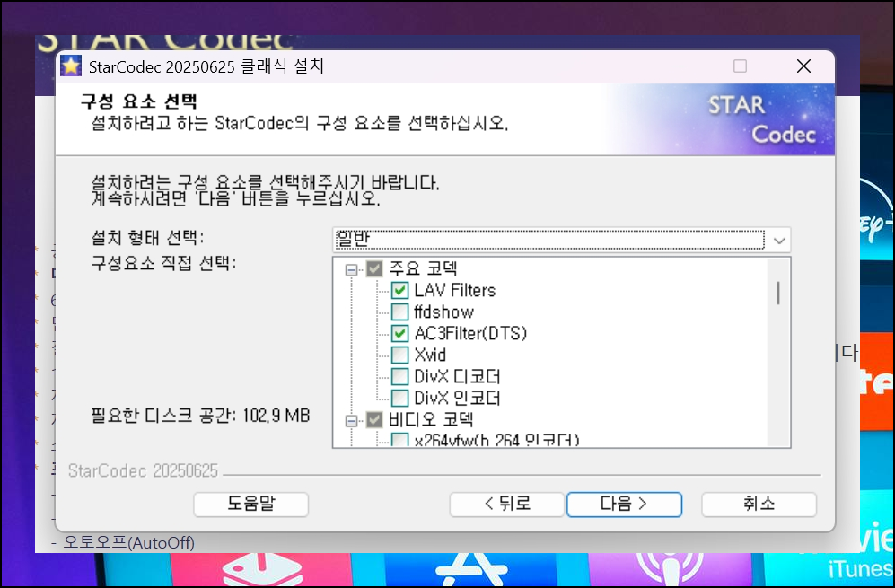Screen dimensions: 895x588
Task: Cancel setup with the 취소 button
Action: click(x=759, y=505)
